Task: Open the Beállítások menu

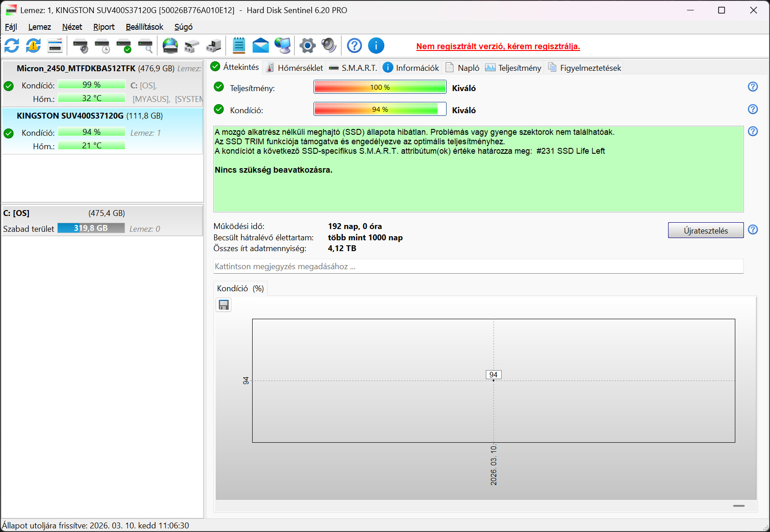Action: pos(144,27)
